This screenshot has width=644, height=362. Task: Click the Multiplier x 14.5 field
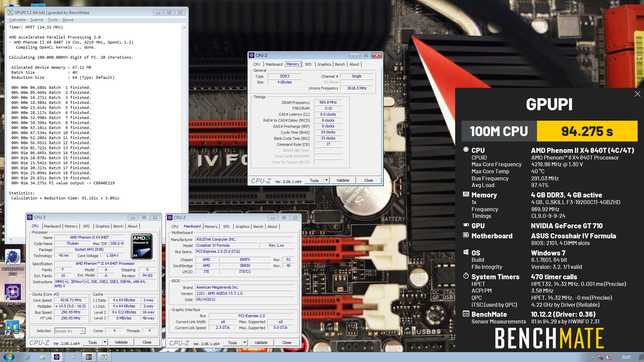click(x=71, y=306)
